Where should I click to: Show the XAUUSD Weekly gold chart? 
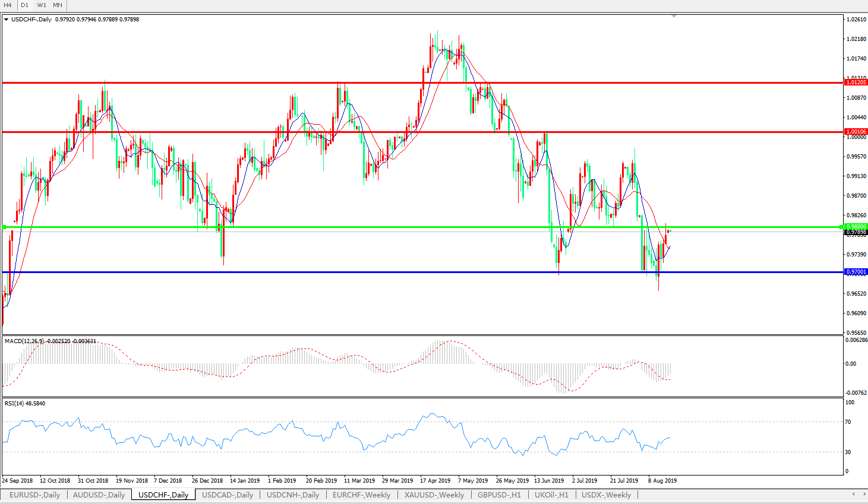(434, 495)
